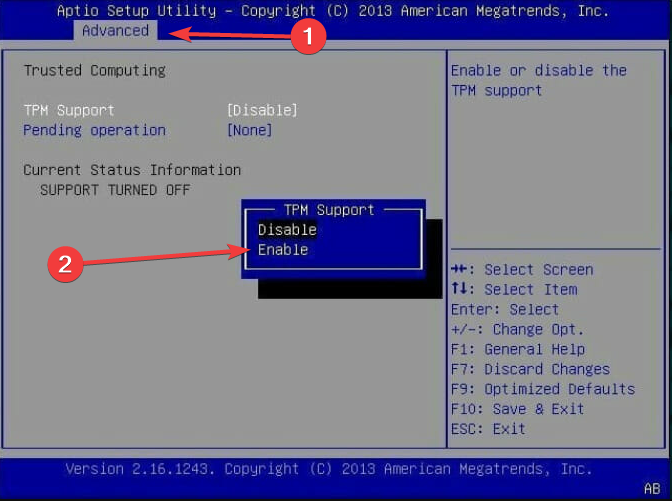Click the ESC: Exit hint
This screenshot has width=672, height=501.
[x=488, y=429]
